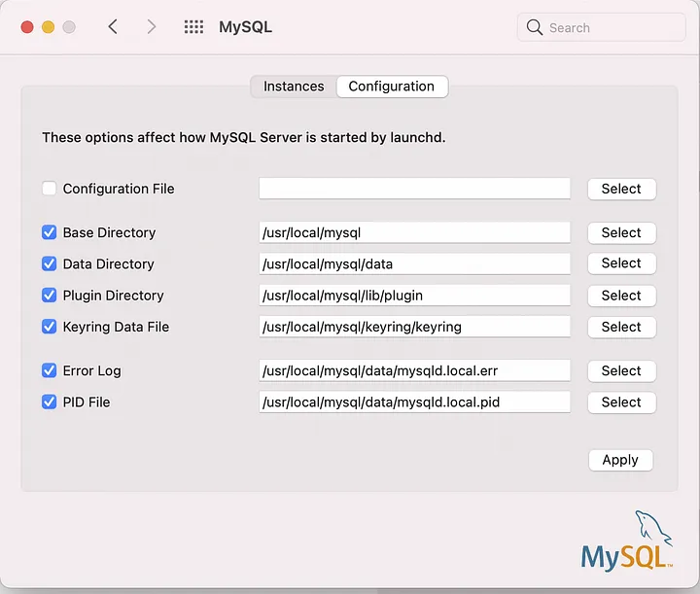
Task: Click Select beside Plugin Directory
Action: tap(622, 296)
